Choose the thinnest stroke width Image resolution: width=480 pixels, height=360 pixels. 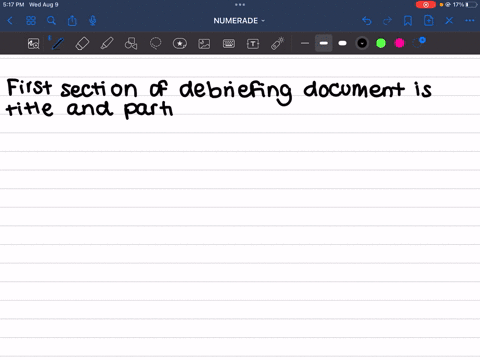(305, 43)
